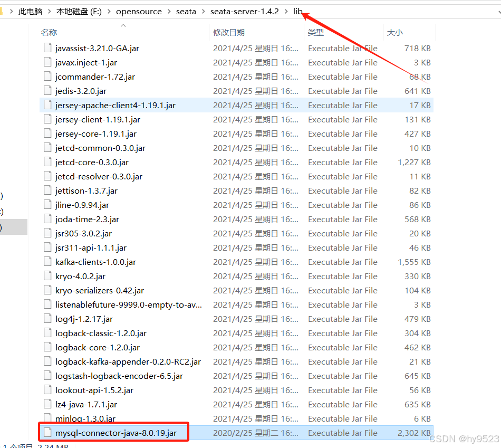Image resolution: width=501 pixels, height=448 pixels.
Task: Click the 2,302 KB size cell
Action: (414, 433)
